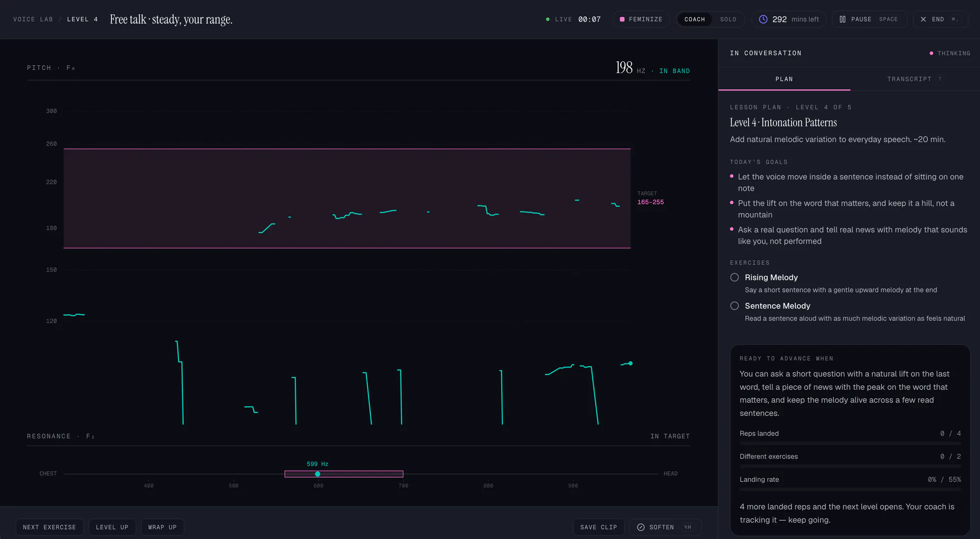The width and height of the screenshot is (980, 539).
Task: Click the pause bars icon
Action: 842,19
